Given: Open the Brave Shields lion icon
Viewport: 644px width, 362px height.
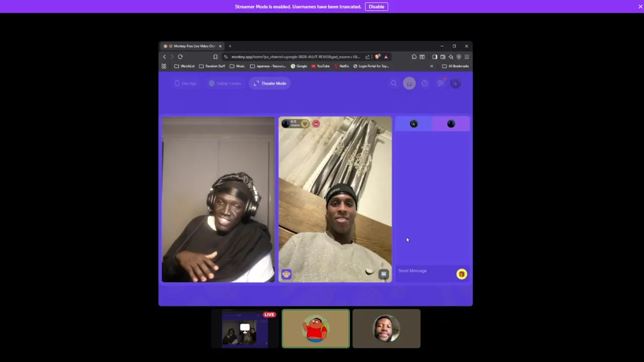Looking at the screenshot, I should [x=377, y=57].
